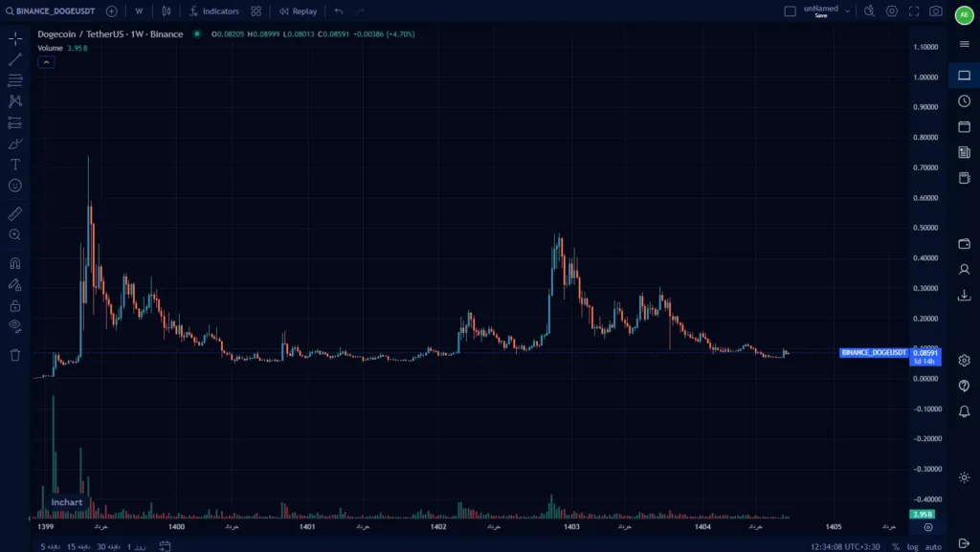Open indicator templates grid icon
Screen dimensions: 980x552
[256, 11]
